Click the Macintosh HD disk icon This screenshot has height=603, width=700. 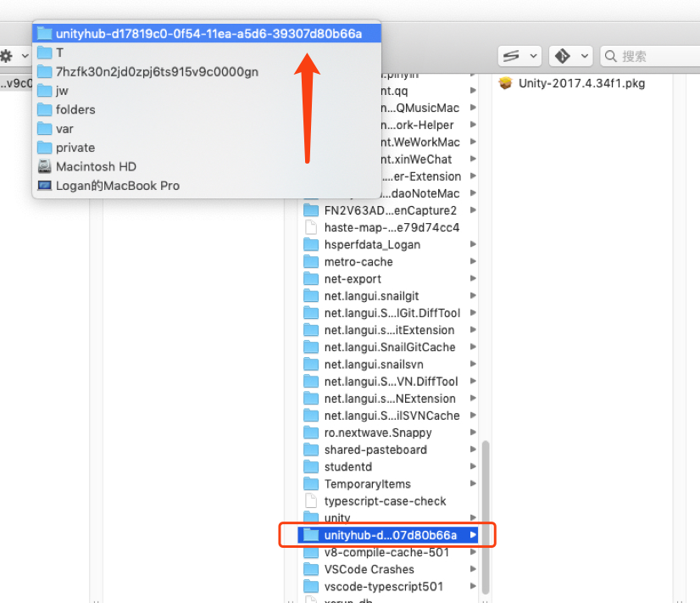[44, 167]
